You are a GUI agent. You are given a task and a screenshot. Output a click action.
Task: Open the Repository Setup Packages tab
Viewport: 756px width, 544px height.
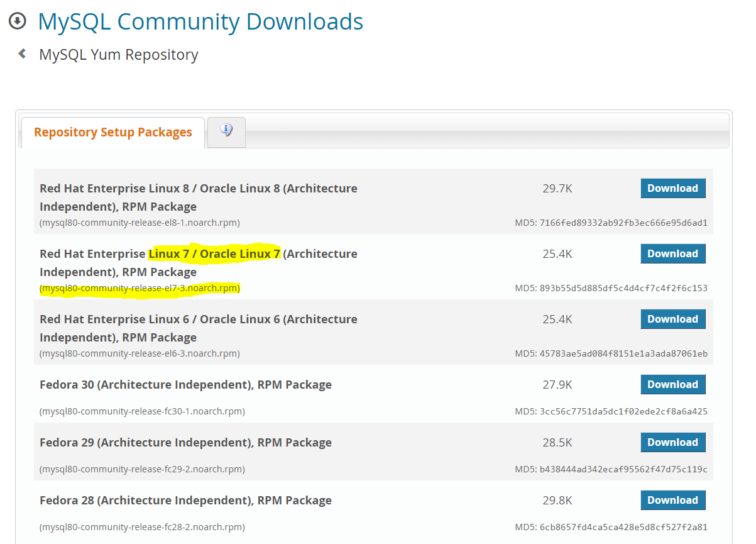(x=113, y=132)
